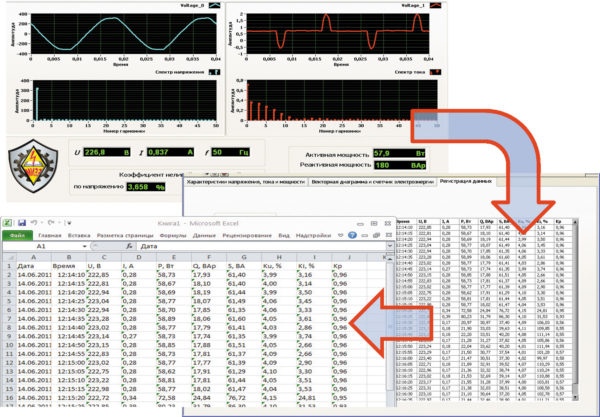The image size is (600, 417).
Task: Click the Спектр напряжения legend swatch
Action: pyautogui.click(x=214, y=72)
